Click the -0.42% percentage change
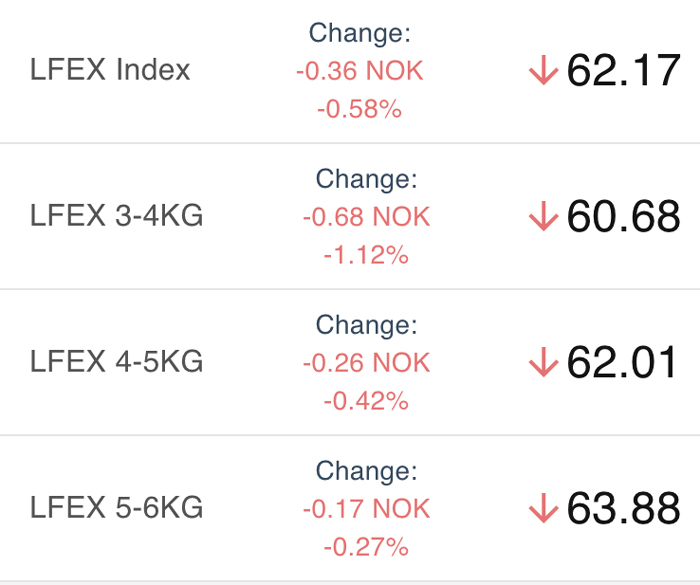The image size is (700, 585). point(367,401)
